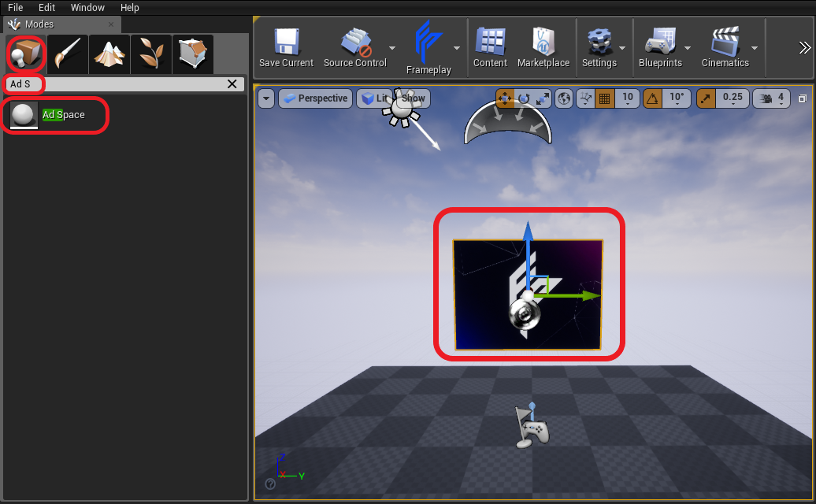Open rotation snap value 10° dropdown
Viewport: 816px width, 504px height.
677,98
